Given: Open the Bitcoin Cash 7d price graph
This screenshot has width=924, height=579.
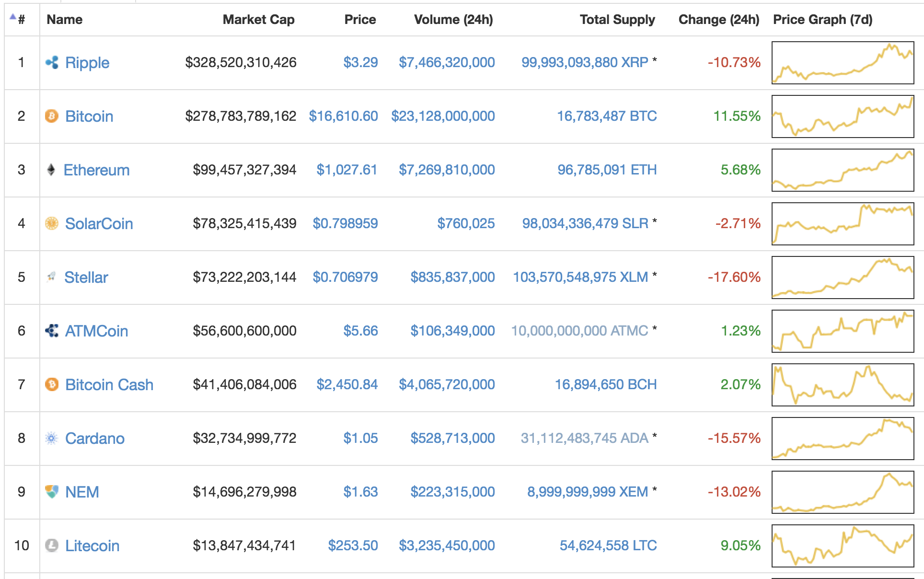Looking at the screenshot, I should (x=843, y=385).
